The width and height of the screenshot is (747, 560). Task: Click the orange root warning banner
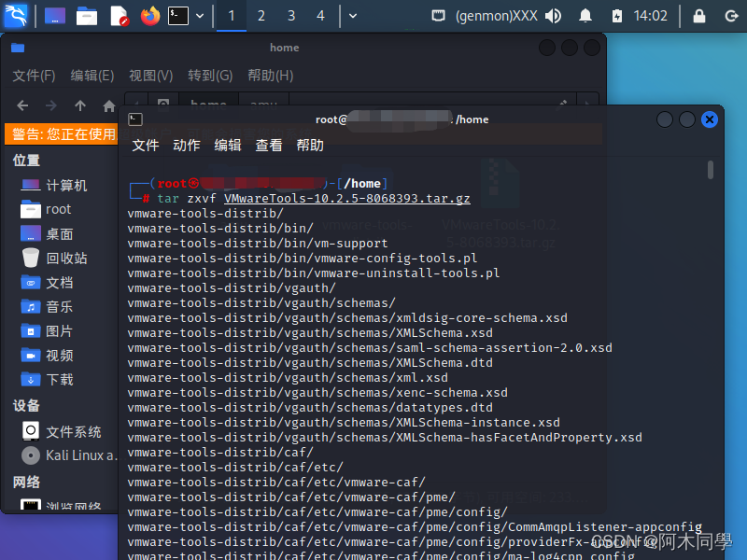[x=61, y=133]
